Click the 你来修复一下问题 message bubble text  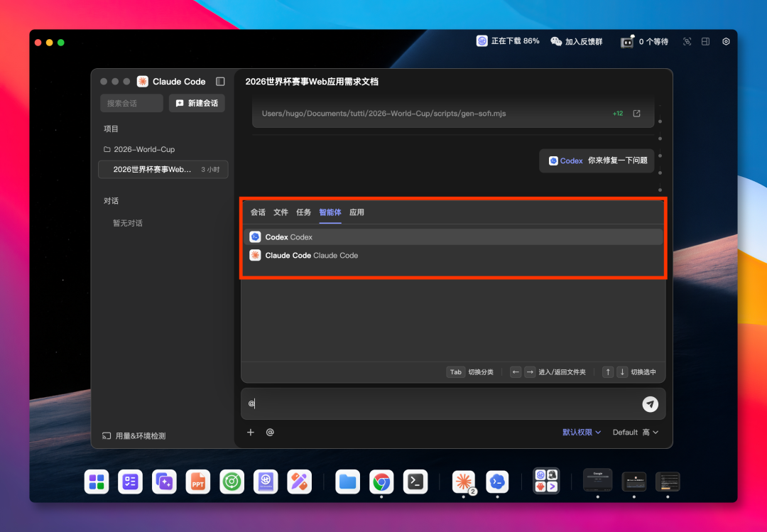pos(617,161)
